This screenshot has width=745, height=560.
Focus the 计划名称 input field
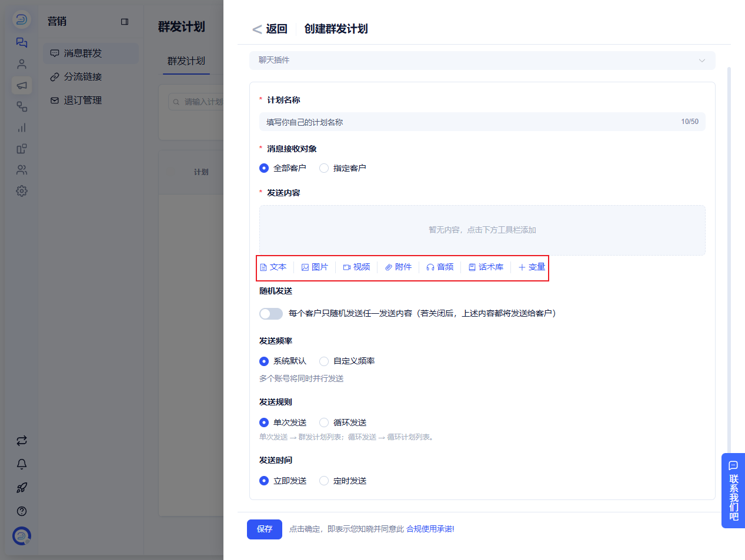[x=482, y=122]
